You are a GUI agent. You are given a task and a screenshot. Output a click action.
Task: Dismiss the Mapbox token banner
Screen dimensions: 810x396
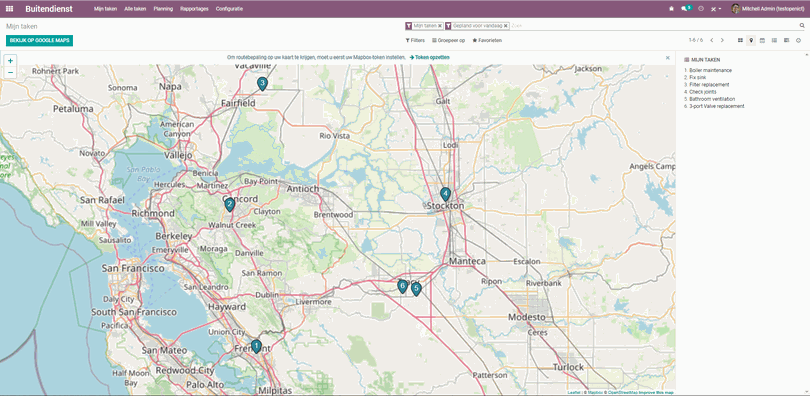tap(667, 58)
